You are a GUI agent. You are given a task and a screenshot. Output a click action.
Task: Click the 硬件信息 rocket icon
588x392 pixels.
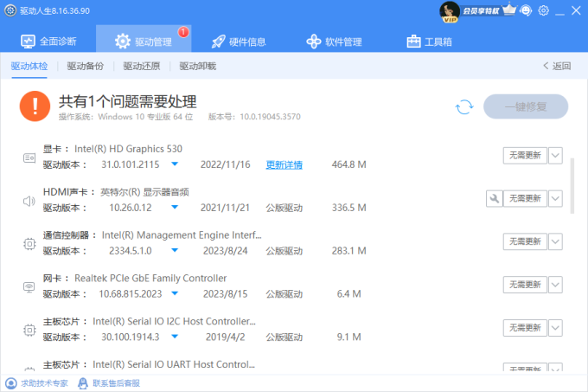coord(219,42)
